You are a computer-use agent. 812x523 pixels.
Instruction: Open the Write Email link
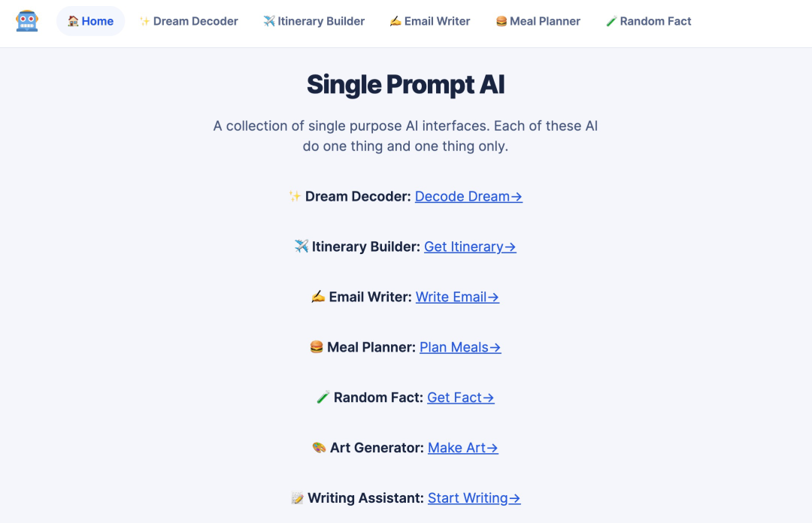tap(457, 297)
